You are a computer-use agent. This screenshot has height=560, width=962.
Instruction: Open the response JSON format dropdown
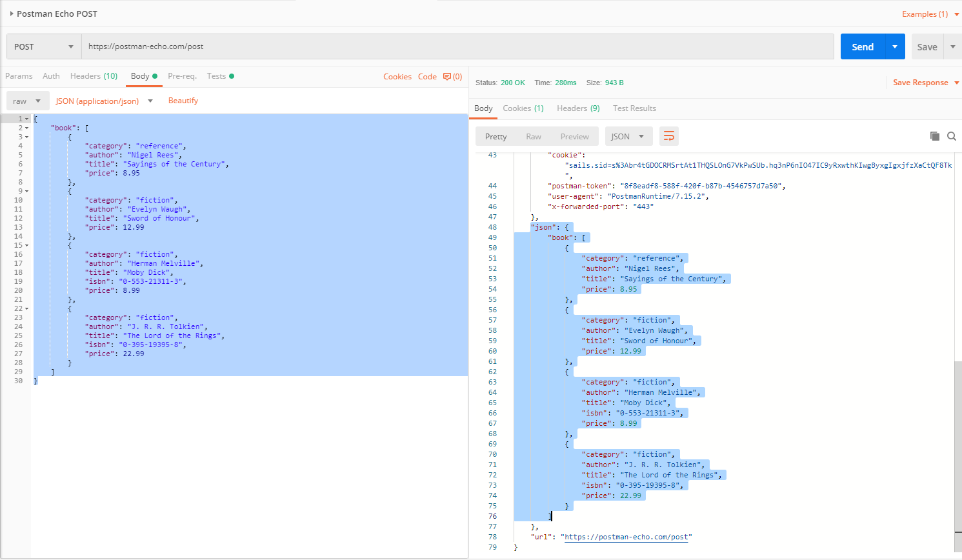tap(628, 136)
